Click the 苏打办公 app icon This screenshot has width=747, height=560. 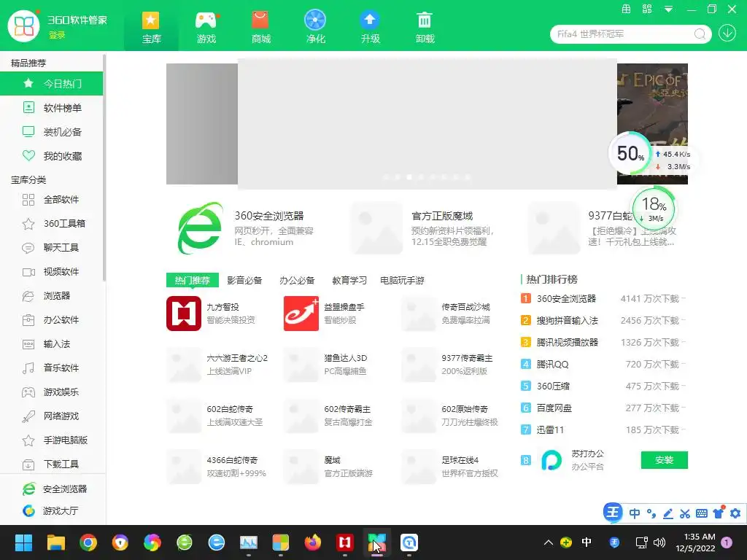click(x=551, y=460)
